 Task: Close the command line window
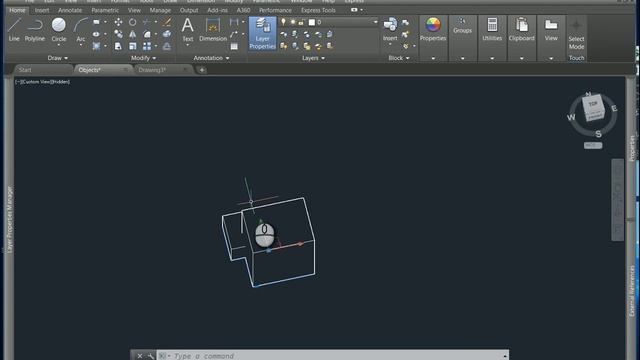point(140,356)
